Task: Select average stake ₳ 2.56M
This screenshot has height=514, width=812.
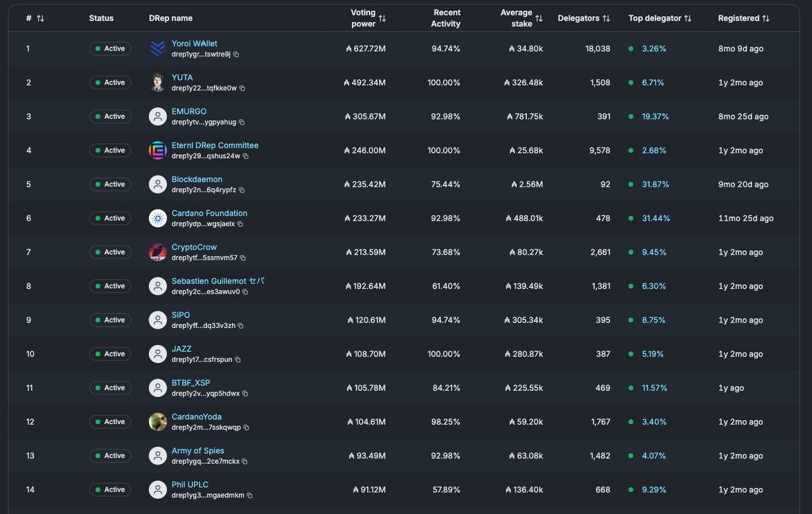Action: pos(527,184)
